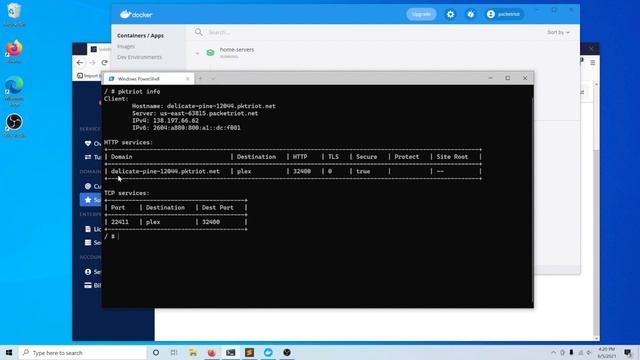The height and width of the screenshot is (360, 640).
Task: Click the domain cell delicate-pine pktriot.net
Action: [x=165, y=171]
